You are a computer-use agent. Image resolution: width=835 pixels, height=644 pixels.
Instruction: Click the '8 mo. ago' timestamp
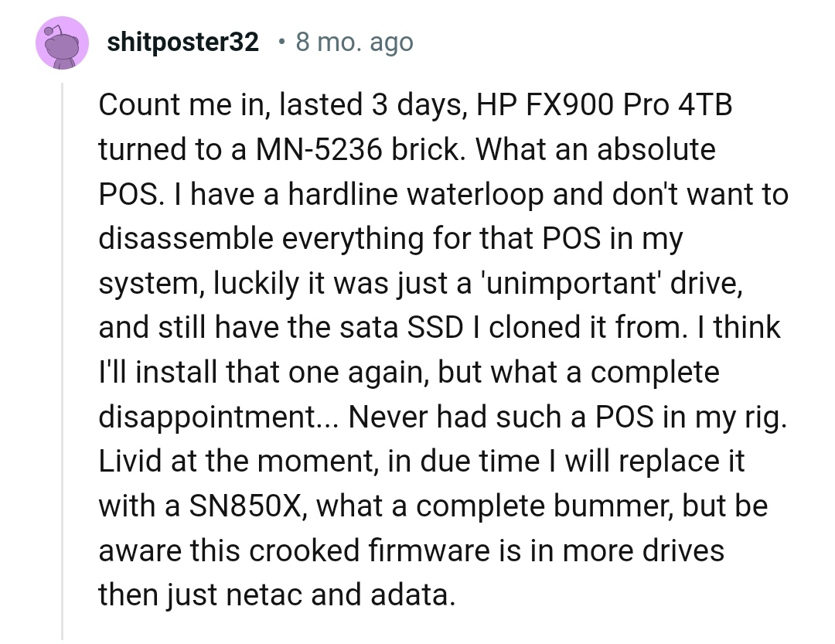point(354,43)
